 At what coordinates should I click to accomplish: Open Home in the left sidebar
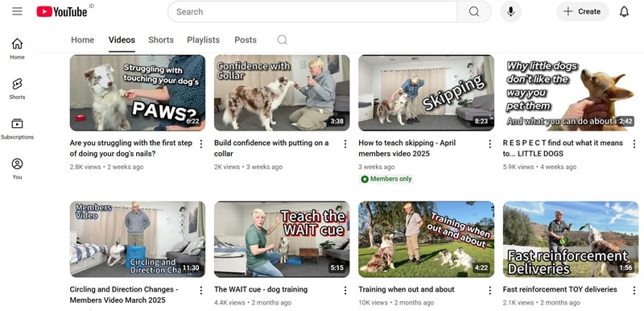coord(17,48)
